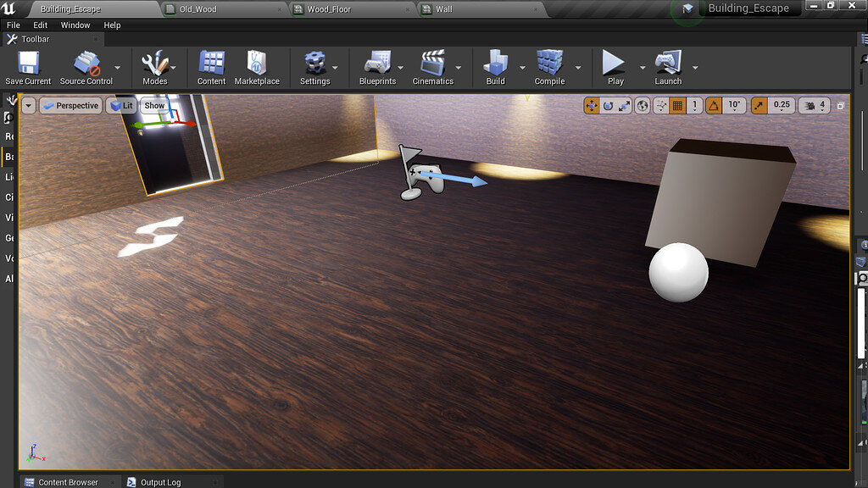Switch to the Wall tab
The width and height of the screenshot is (868, 488).
442,8
